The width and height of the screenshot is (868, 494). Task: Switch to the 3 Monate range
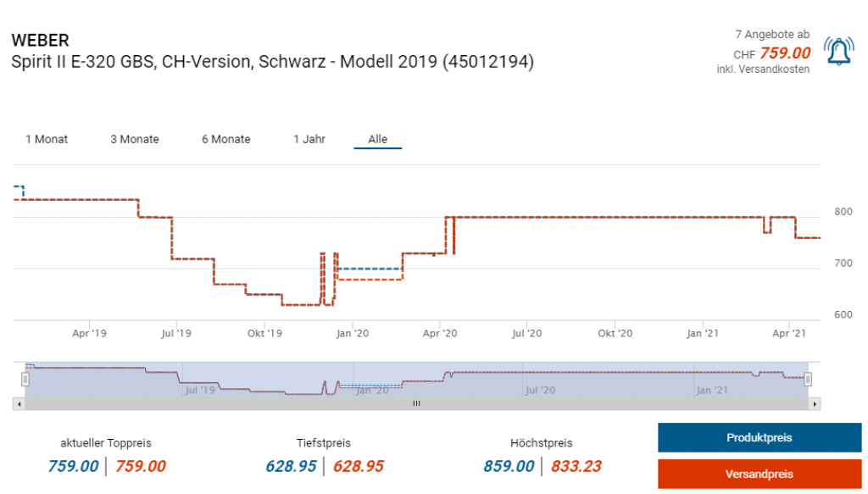point(135,139)
